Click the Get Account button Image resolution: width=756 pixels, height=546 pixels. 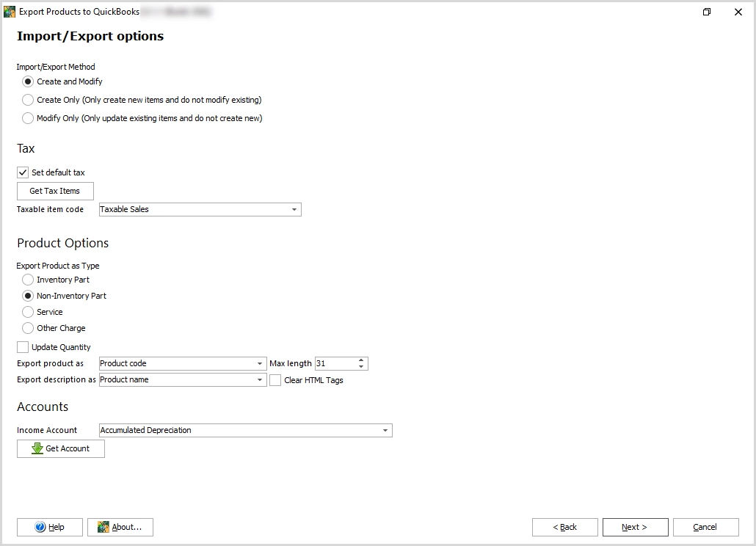point(61,448)
